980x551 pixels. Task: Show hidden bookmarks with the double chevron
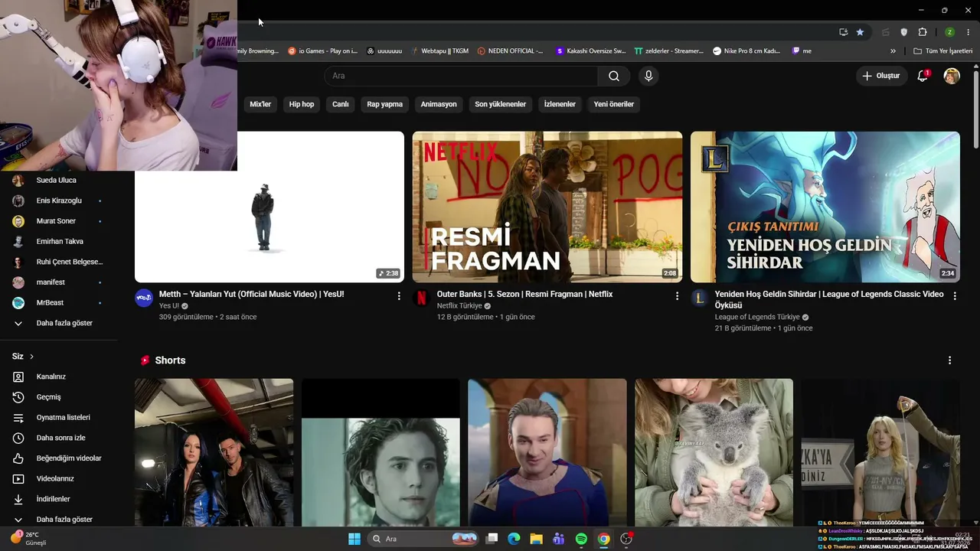coord(893,51)
